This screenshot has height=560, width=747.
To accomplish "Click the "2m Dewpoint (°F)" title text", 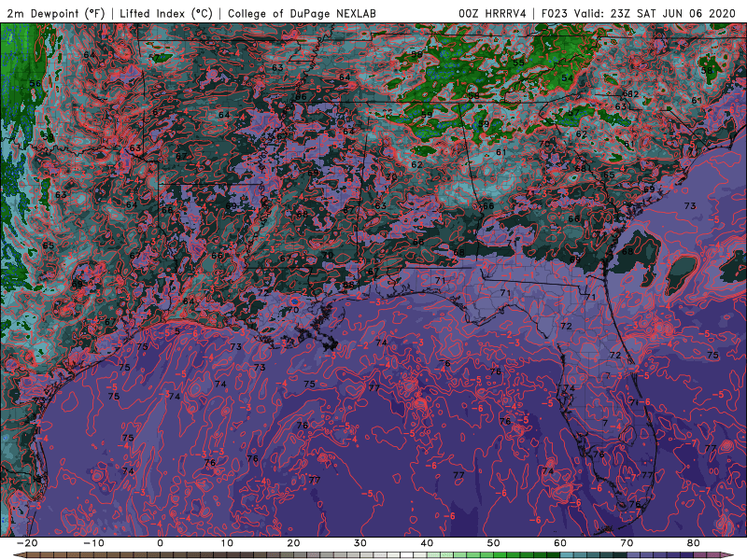I will point(55,13).
